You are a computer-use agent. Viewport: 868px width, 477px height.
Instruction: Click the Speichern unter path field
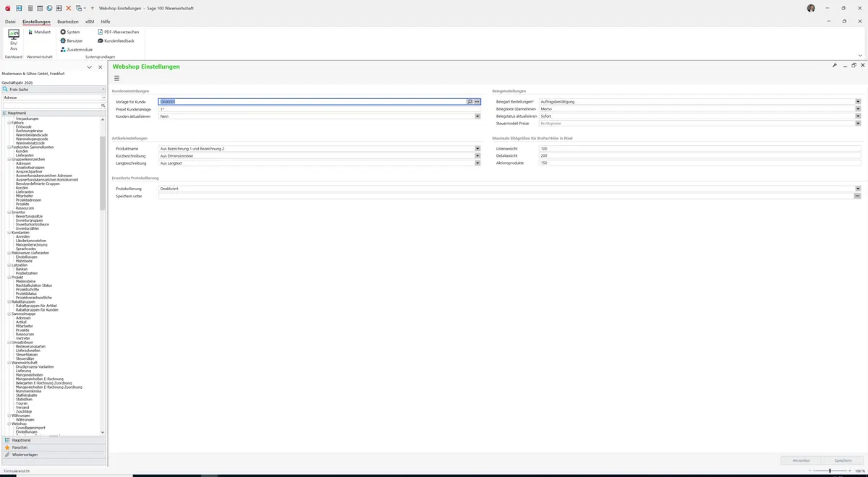click(506, 196)
